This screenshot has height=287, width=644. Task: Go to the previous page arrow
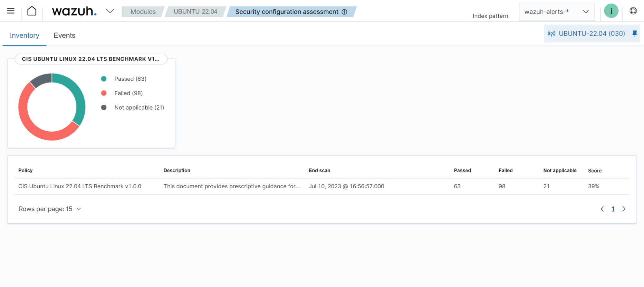click(x=602, y=209)
